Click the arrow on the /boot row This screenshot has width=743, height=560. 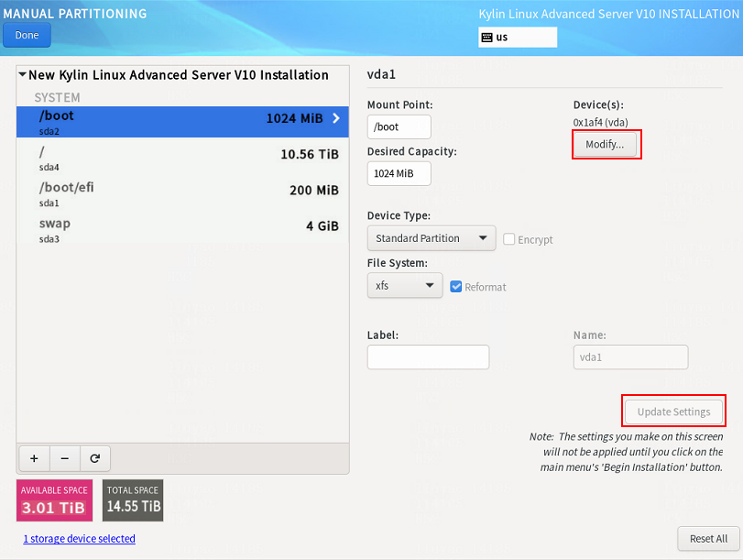[336, 118]
